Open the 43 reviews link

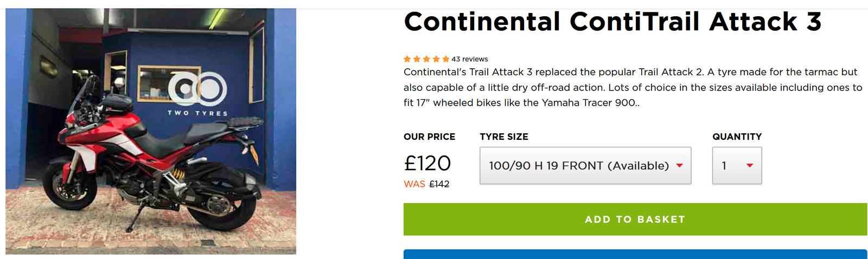point(470,59)
